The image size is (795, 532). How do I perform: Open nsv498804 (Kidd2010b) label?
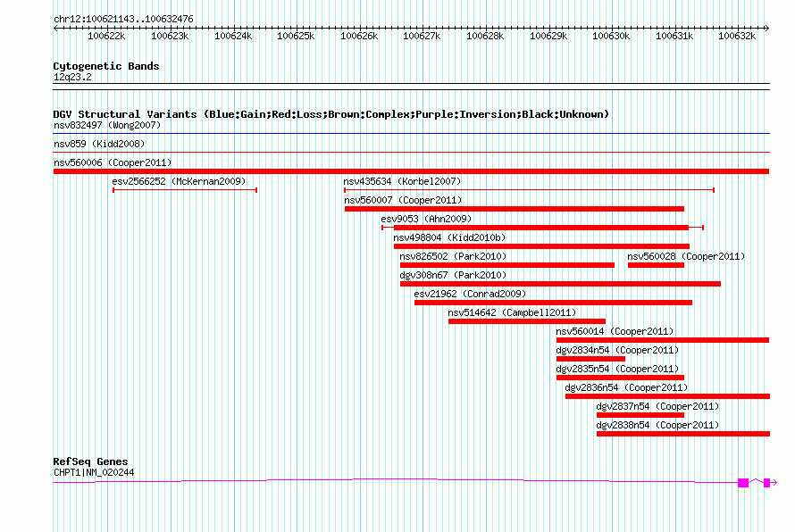pos(449,237)
